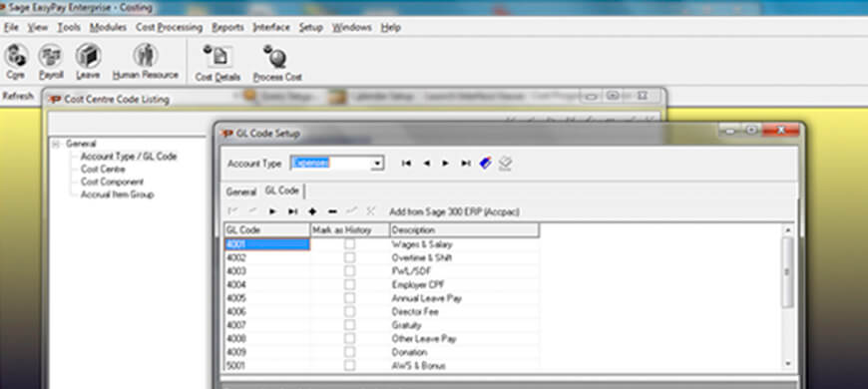Select Account Type / GL Code tree item
The image size is (868, 389).
[x=129, y=157]
